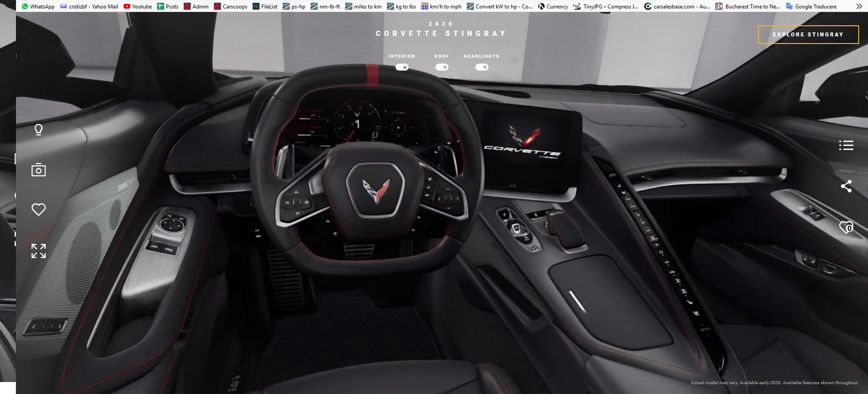
Task: Toggle the Roof switch
Action: coord(442,67)
